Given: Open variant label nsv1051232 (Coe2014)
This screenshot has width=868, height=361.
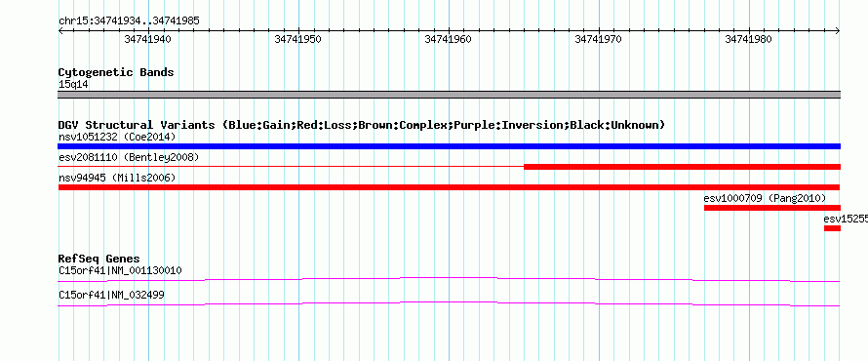Looking at the screenshot, I should point(117,137).
